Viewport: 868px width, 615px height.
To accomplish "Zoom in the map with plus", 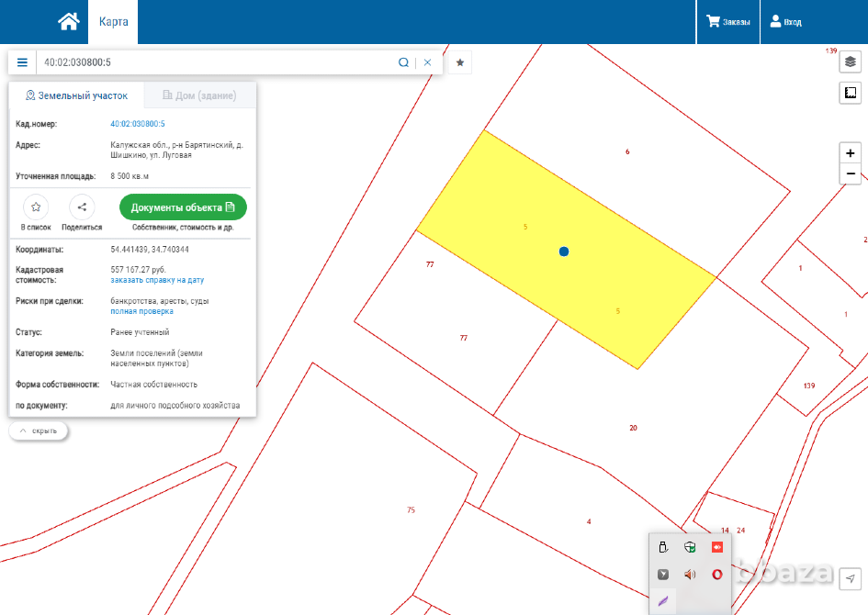I will tap(851, 153).
